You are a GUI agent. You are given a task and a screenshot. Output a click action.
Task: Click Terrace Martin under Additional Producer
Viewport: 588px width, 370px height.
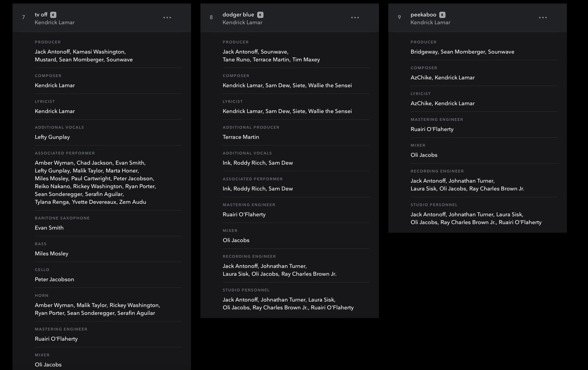pos(241,138)
